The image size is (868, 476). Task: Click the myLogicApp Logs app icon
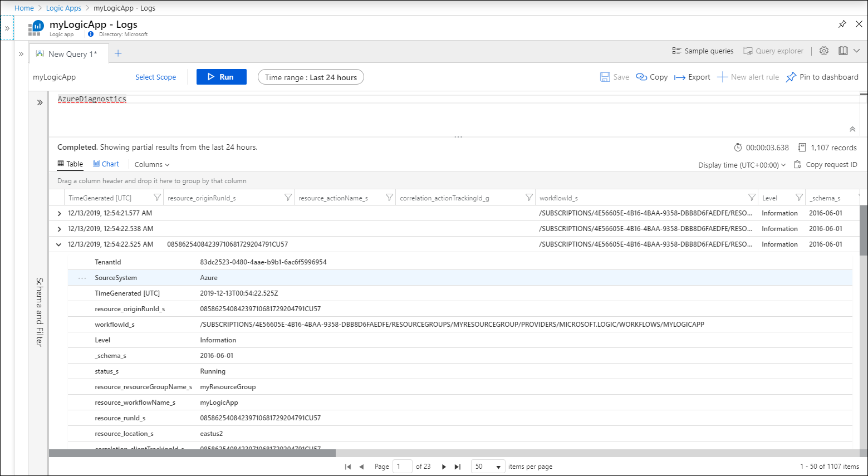click(x=37, y=27)
